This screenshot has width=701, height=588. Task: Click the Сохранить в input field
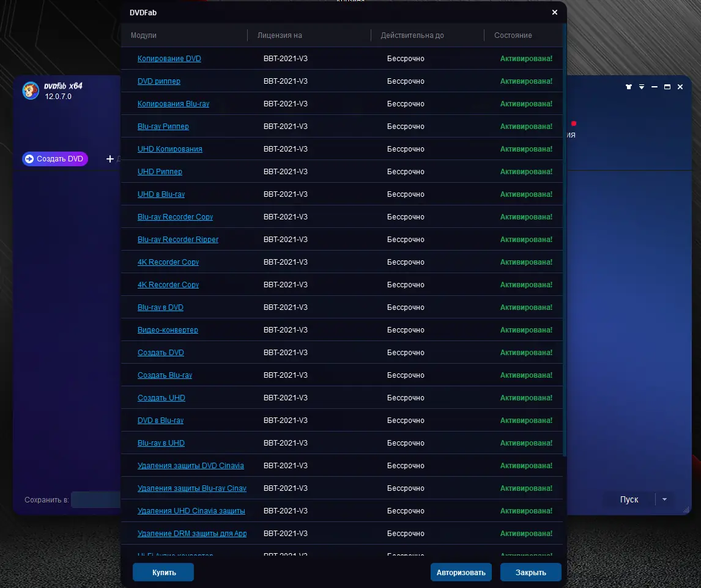coord(96,499)
